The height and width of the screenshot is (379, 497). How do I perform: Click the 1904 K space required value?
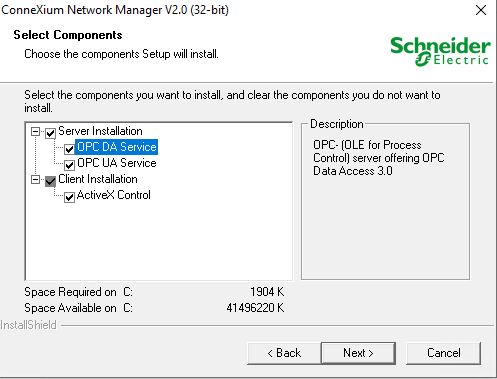[267, 292]
